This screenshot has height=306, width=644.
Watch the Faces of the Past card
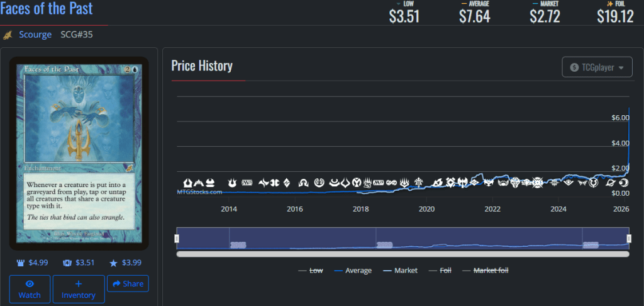coord(30,289)
